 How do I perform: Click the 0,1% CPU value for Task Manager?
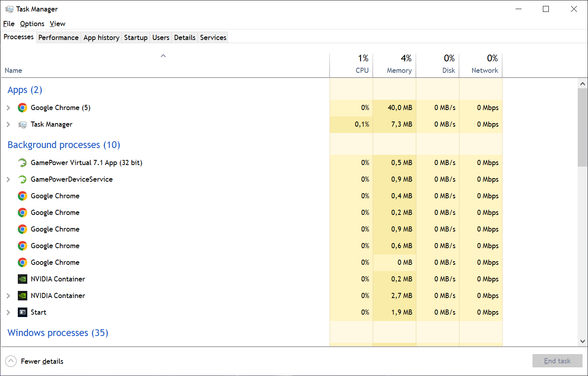pyautogui.click(x=362, y=124)
